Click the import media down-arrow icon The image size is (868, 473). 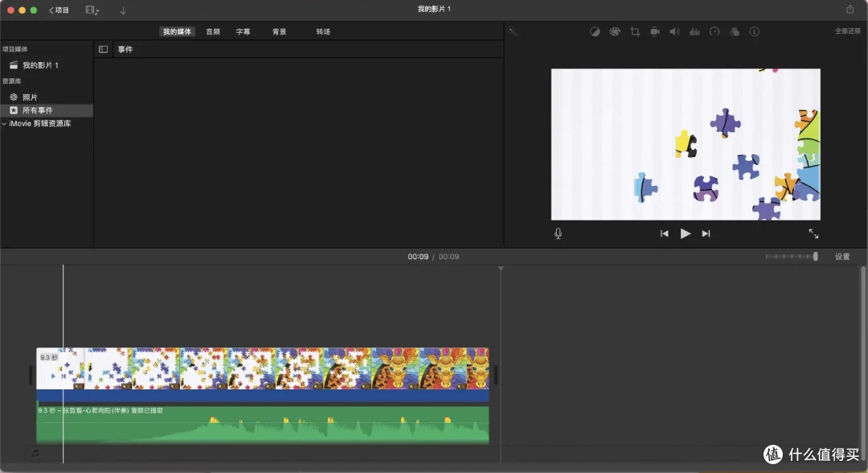click(123, 10)
